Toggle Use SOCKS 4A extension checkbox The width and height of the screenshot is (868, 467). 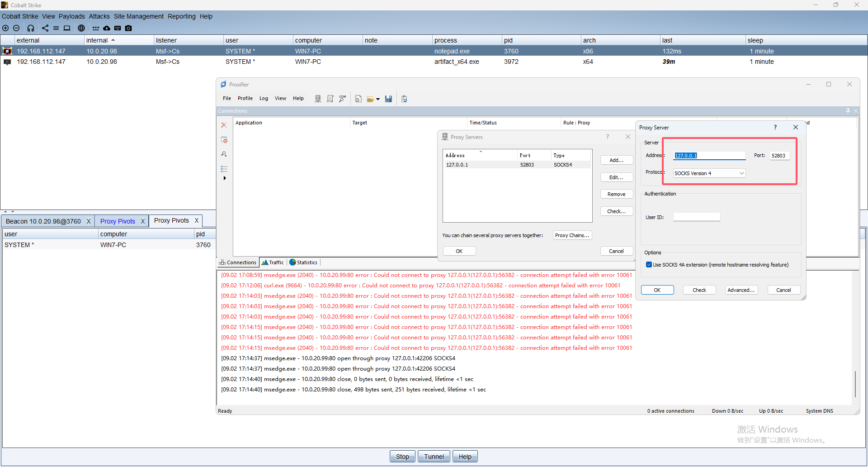tap(649, 265)
